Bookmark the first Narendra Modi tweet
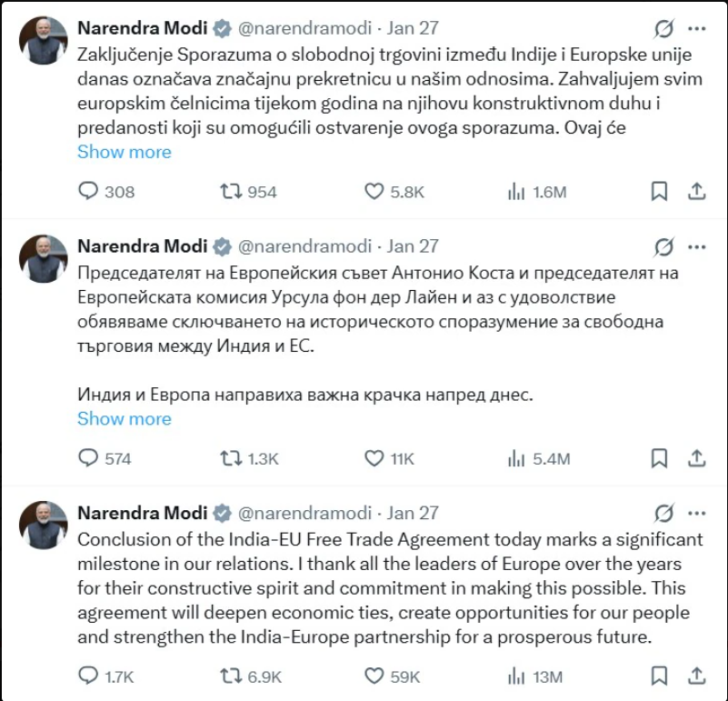The width and height of the screenshot is (728, 701). point(660,191)
